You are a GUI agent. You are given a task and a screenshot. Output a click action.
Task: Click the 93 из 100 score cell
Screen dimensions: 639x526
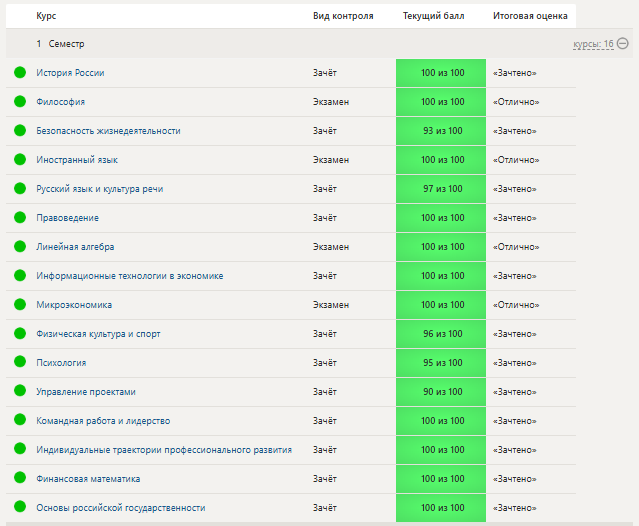pyautogui.click(x=442, y=131)
